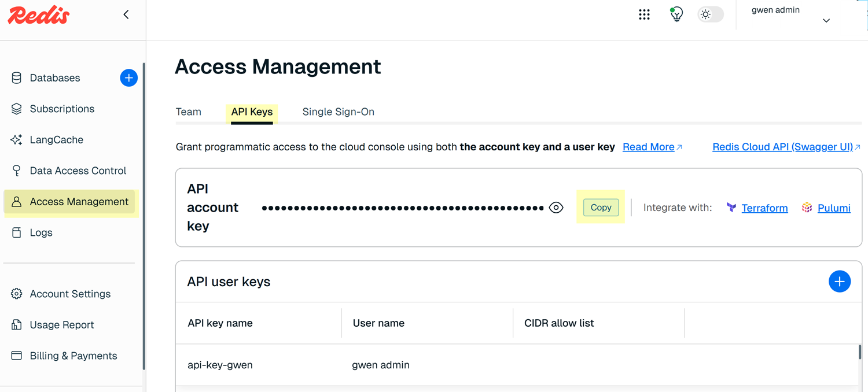Reveal the API account key

[x=556, y=208]
